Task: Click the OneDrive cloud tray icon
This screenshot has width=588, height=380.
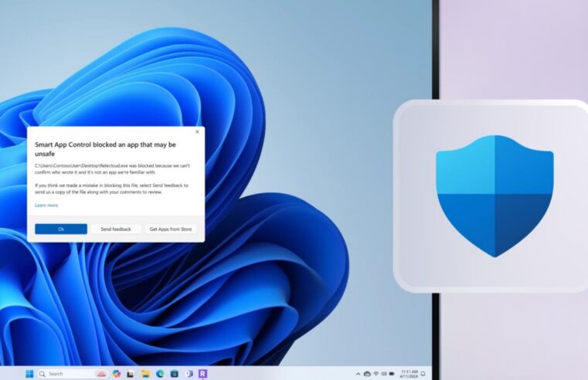Action: click(368, 374)
